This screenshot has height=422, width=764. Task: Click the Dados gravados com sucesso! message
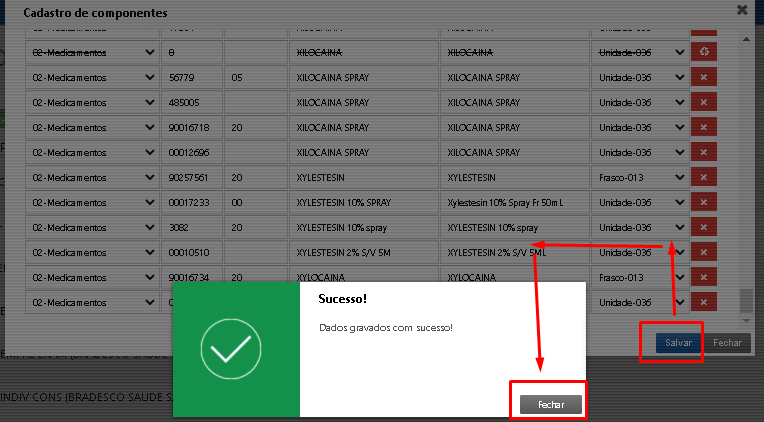pos(386,327)
